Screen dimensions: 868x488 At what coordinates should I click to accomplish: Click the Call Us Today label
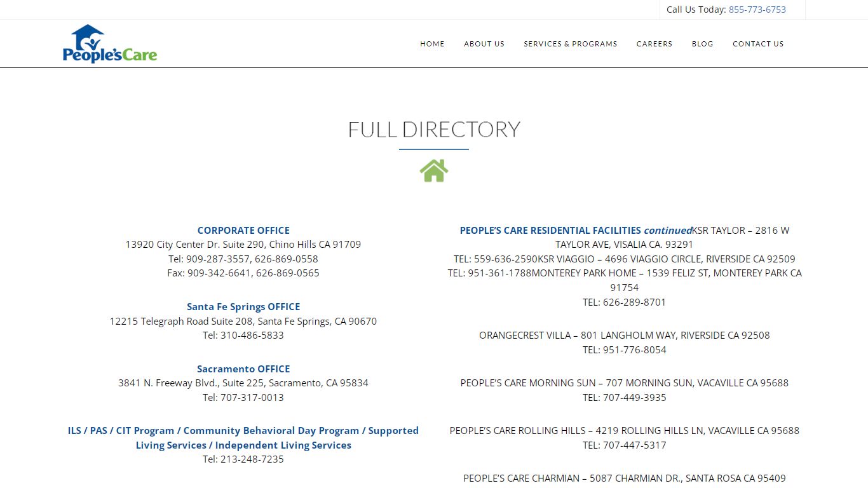coord(696,10)
